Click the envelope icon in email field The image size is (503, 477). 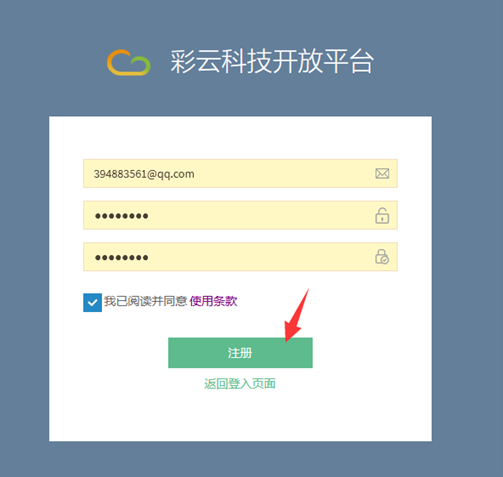[382, 174]
